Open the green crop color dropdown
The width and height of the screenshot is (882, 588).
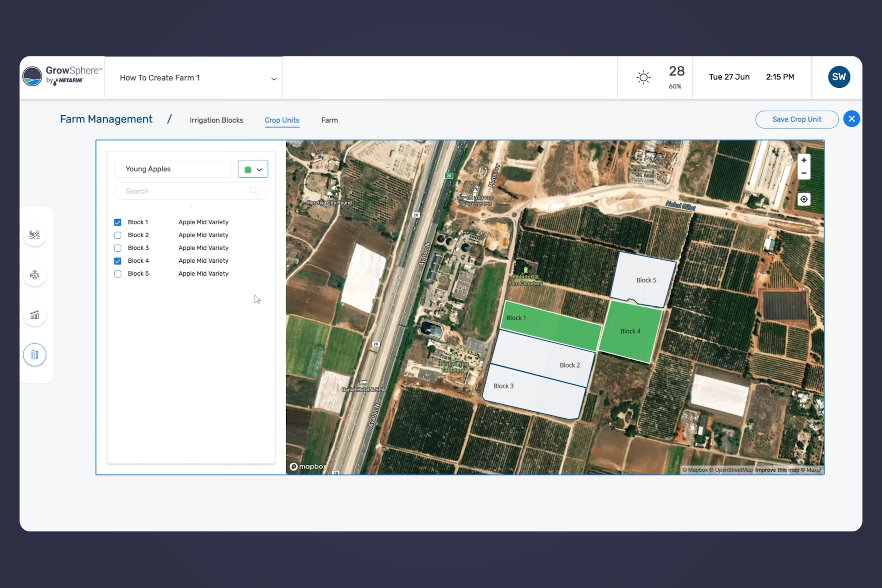tap(253, 169)
